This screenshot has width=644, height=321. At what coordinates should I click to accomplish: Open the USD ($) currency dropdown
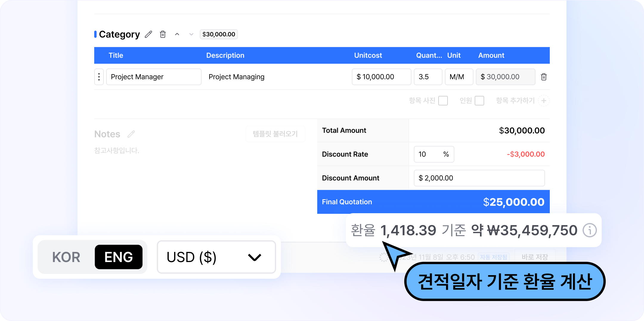(216, 257)
